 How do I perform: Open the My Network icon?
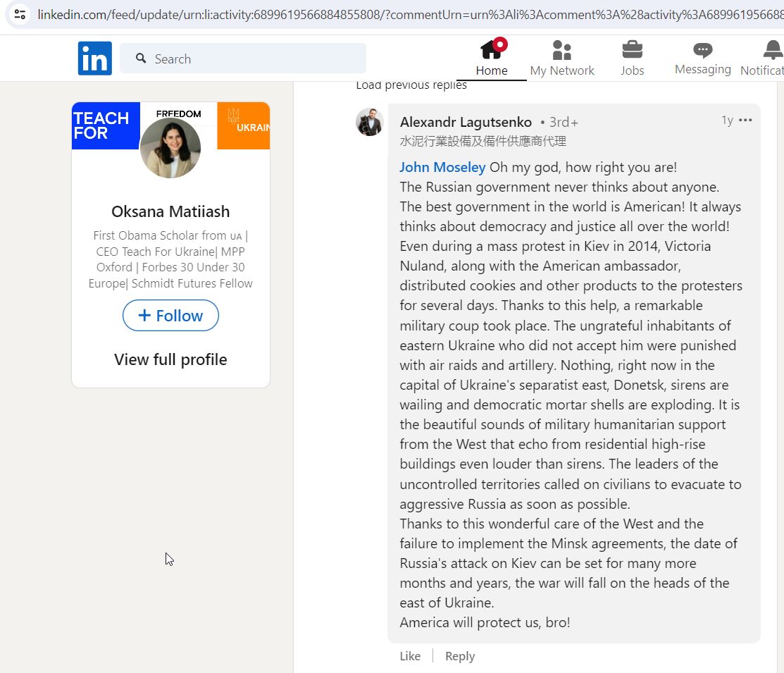[561, 50]
